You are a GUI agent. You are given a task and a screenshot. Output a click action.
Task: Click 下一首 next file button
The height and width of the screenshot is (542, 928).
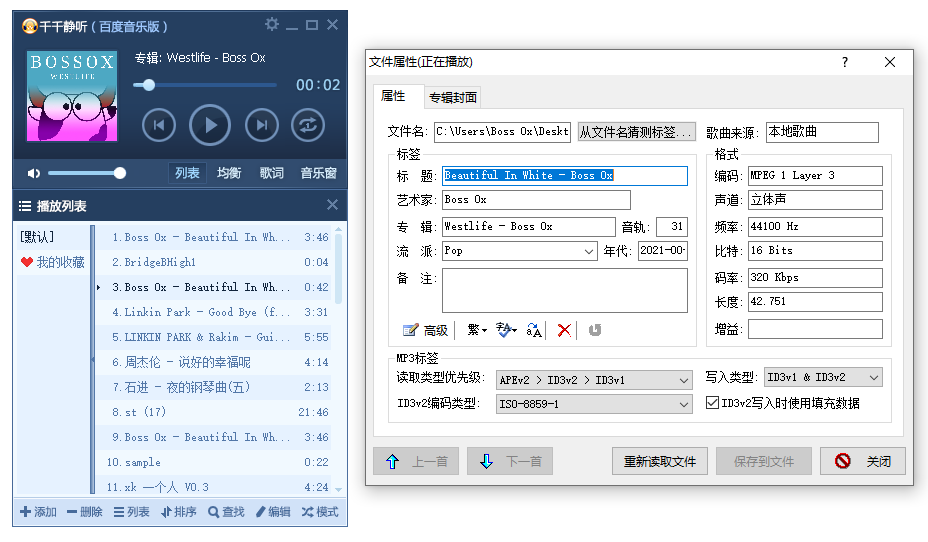(x=510, y=461)
